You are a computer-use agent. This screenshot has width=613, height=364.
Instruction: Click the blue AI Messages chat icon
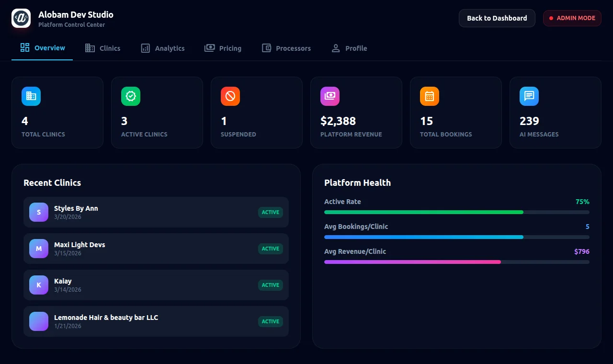pyautogui.click(x=529, y=96)
